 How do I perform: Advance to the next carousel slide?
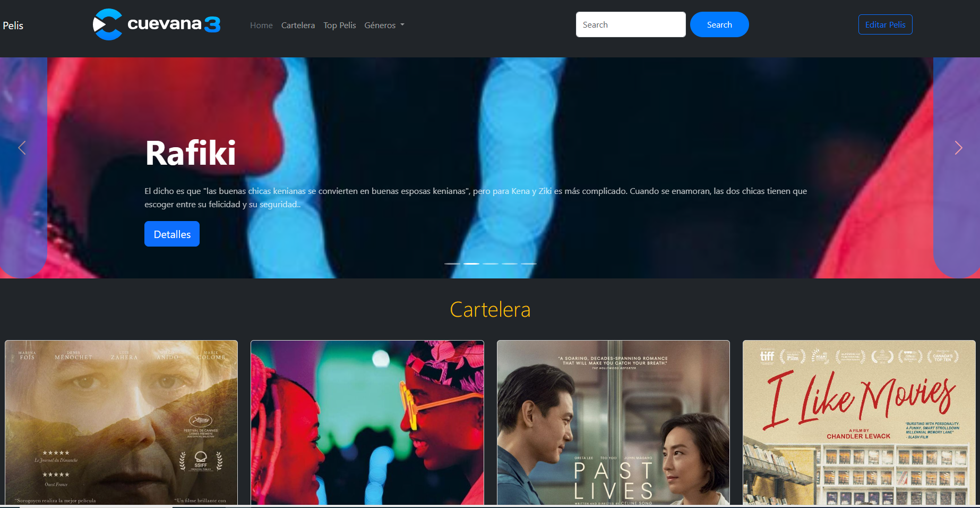(958, 148)
